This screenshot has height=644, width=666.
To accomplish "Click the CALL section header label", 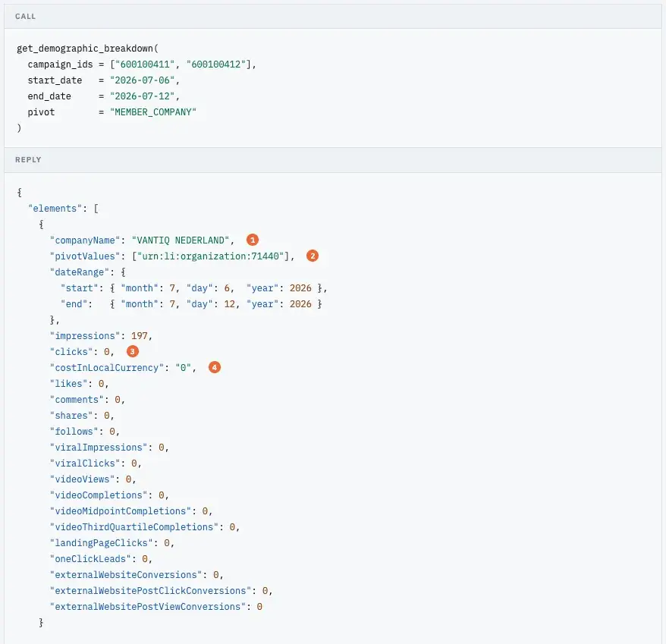I will point(26,17).
